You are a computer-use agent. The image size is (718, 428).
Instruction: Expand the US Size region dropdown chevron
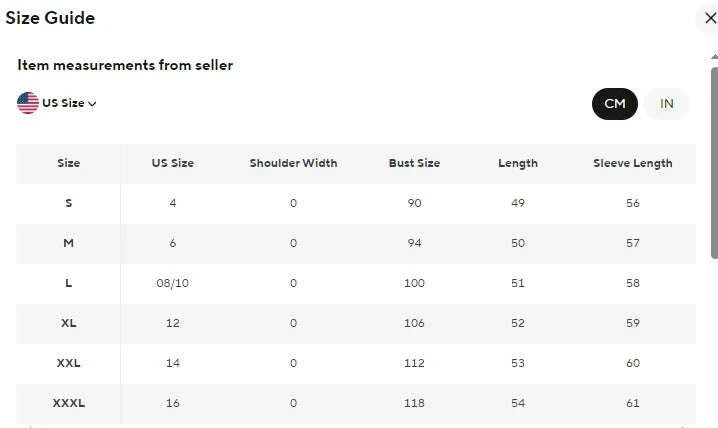point(93,104)
